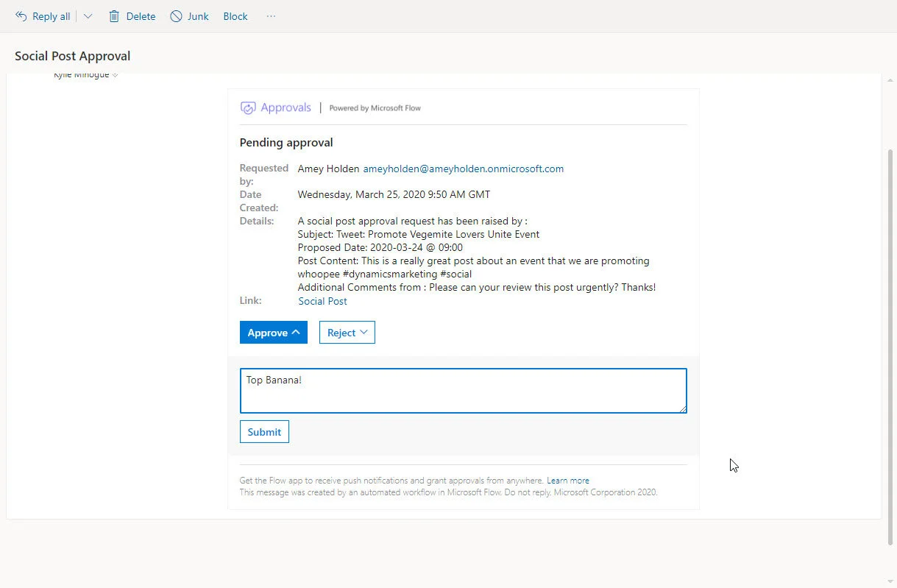Click the Wednesday, March 25, 2020 date text

pos(394,195)
